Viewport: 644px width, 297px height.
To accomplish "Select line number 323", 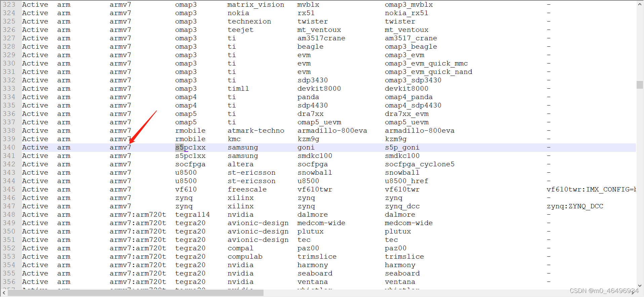I will [9, 5].
